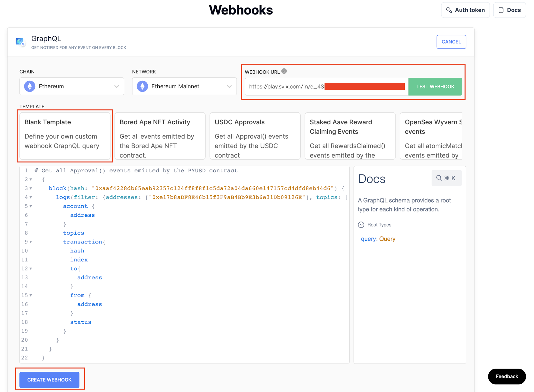
Task: Click the GraphQL webhook logo icon
Action: point(20,42)
